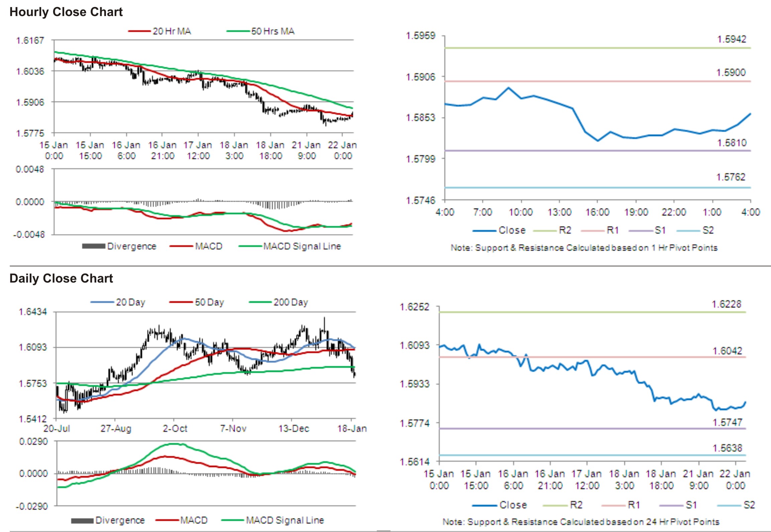Click the '24 Hr Pivot Points' note text
Image resolution: width=771 pixels, height=532 pixels.
(682, 522)
